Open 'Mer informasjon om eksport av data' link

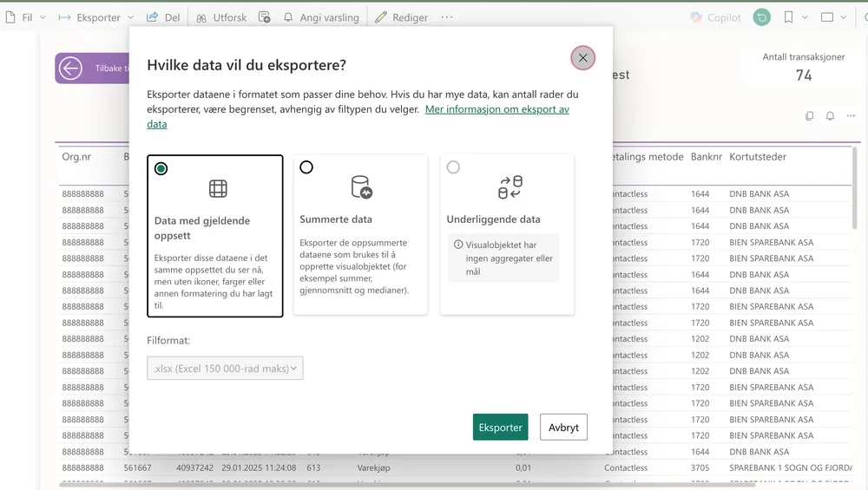(496, 109)
